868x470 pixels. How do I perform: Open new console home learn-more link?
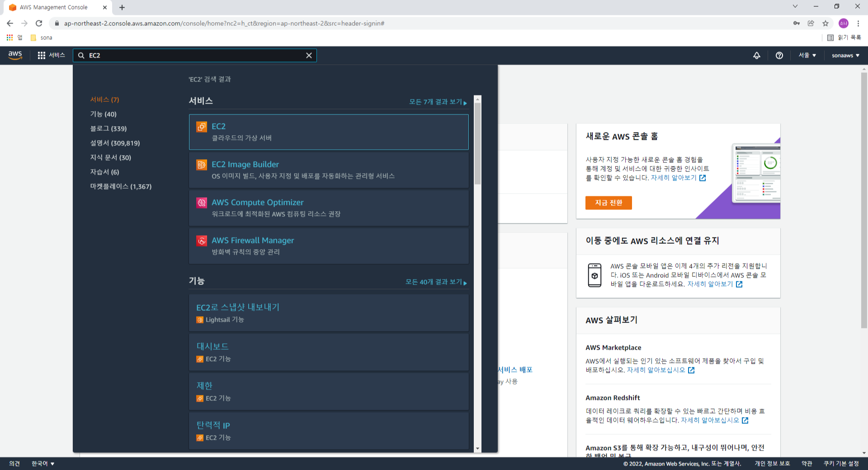click(678, 178)
